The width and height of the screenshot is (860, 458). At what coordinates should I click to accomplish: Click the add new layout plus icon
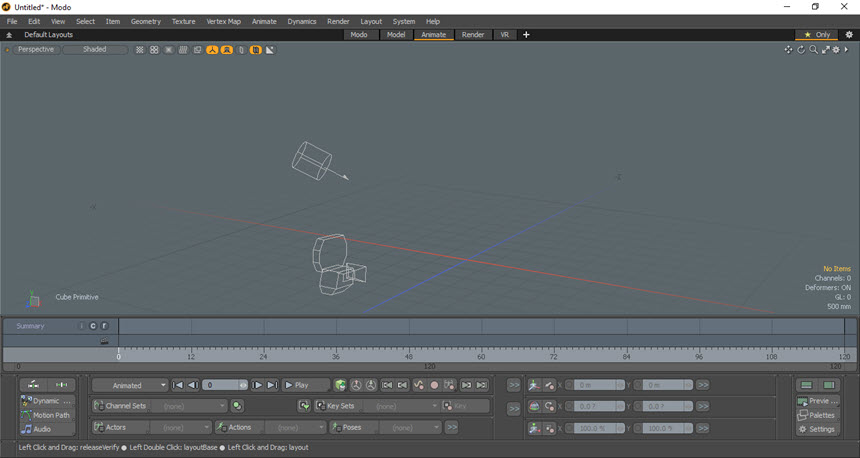click(527, 34)
